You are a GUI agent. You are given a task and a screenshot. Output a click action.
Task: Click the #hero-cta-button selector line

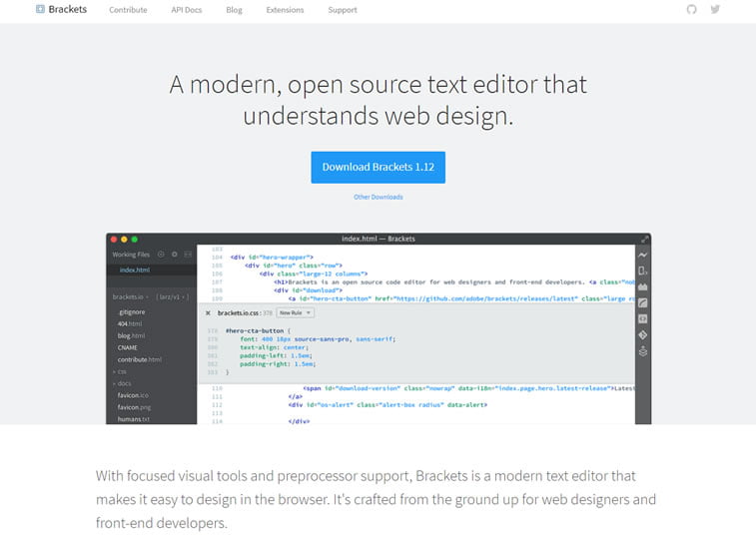258,331
